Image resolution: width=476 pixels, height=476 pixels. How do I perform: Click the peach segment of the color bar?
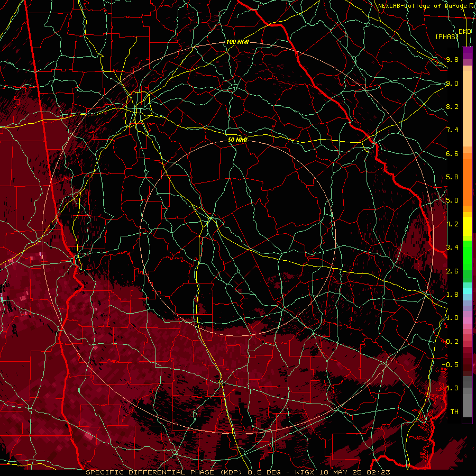(x=467, y=108)
